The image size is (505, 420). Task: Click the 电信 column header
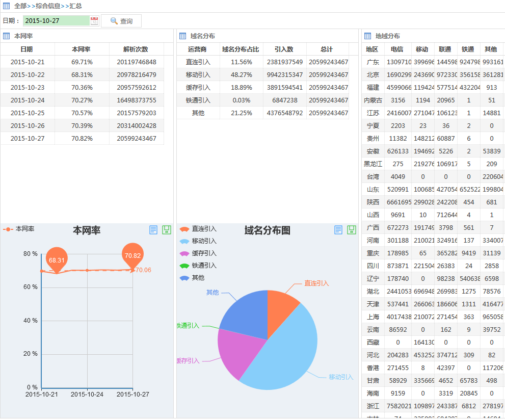coord(397,49)
